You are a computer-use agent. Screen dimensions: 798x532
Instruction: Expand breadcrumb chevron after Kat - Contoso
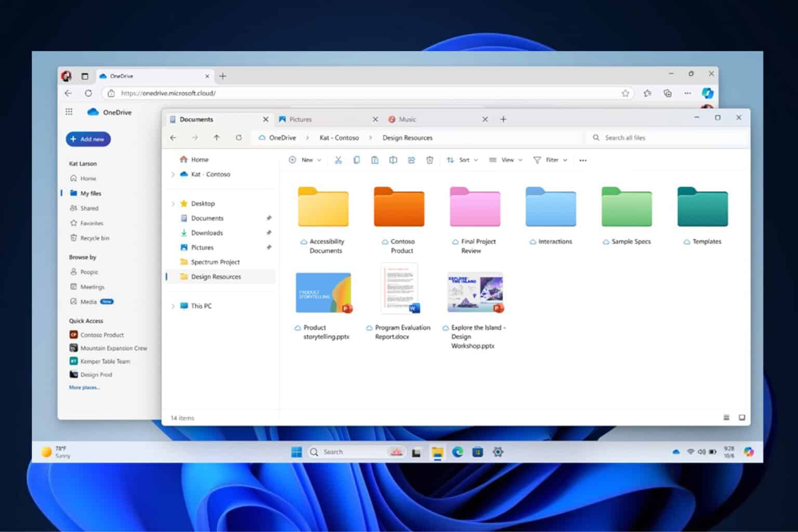pyautogui.click(x=370, y=138)
